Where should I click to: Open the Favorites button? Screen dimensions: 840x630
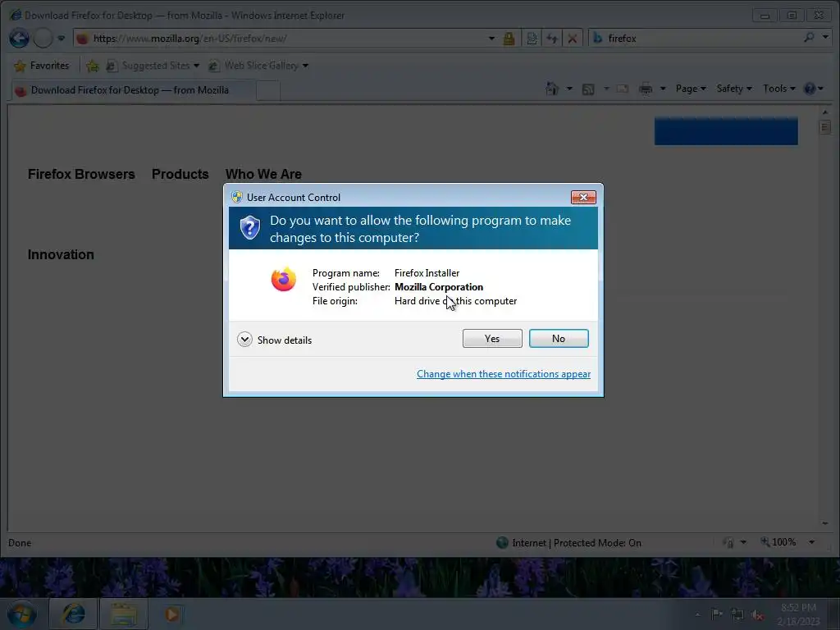[42, 66]
